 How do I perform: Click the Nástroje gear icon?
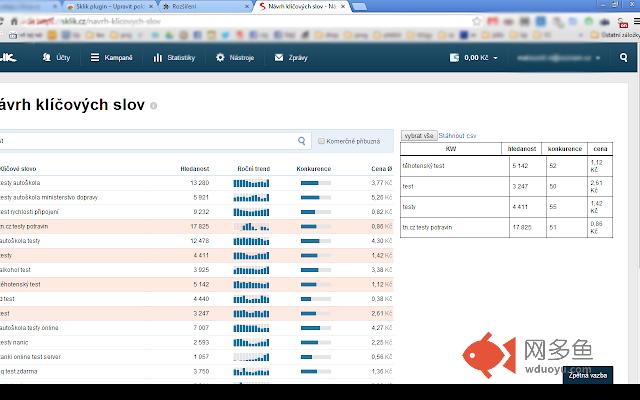coord(220,58)
